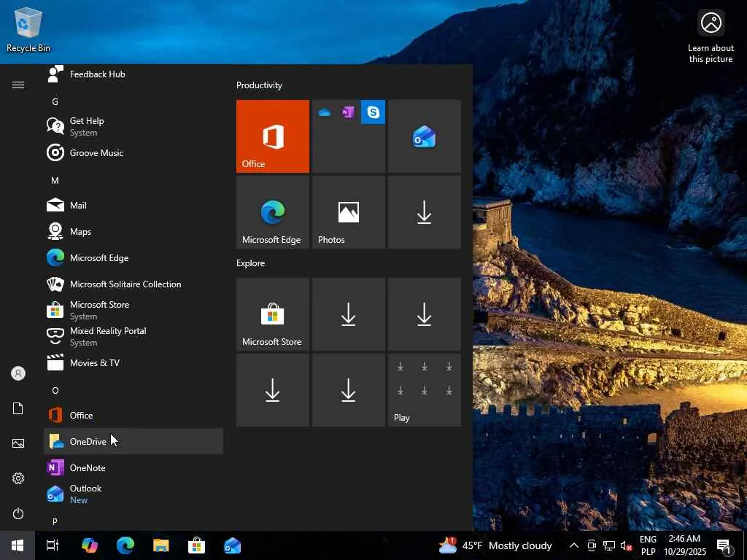
Task: Open Groove Music
Action: pos(133,153)
